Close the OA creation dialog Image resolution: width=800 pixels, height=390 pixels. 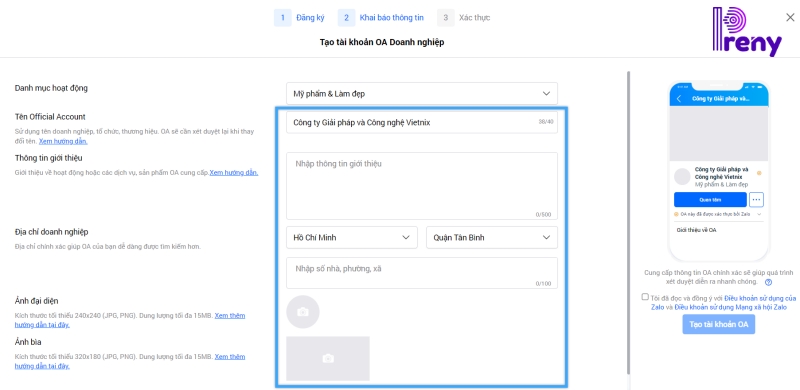(x=790, y=17)
